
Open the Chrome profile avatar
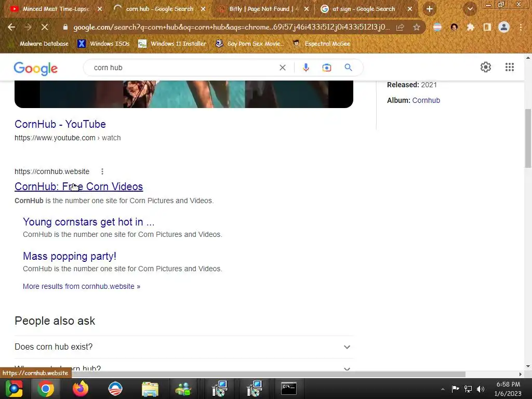[504, 27]
